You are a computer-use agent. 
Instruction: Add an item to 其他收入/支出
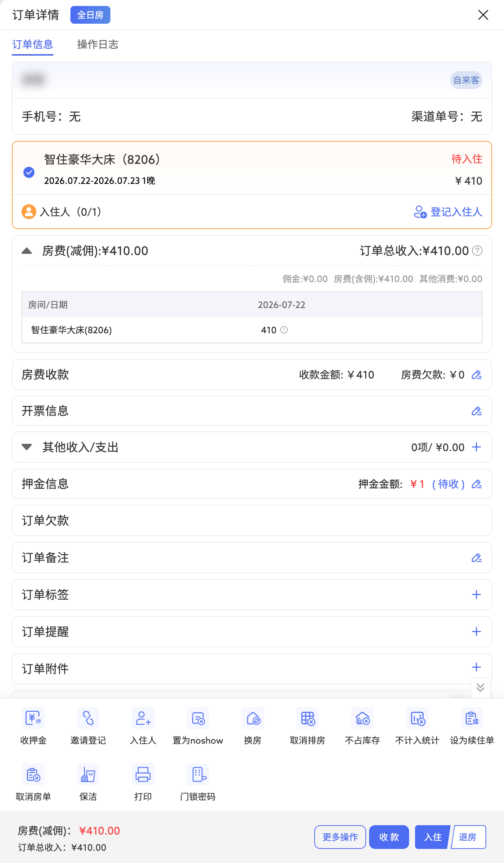pyautogui.click(x=477, y=447)
